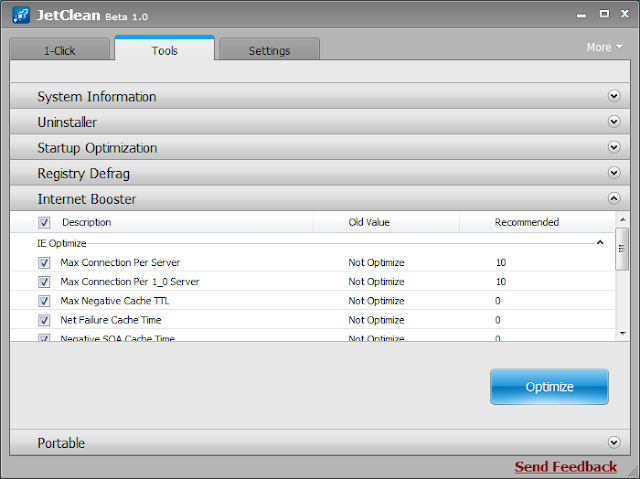
Task: Expand the Registry Defrag section chevron
Action: [614, 173]
